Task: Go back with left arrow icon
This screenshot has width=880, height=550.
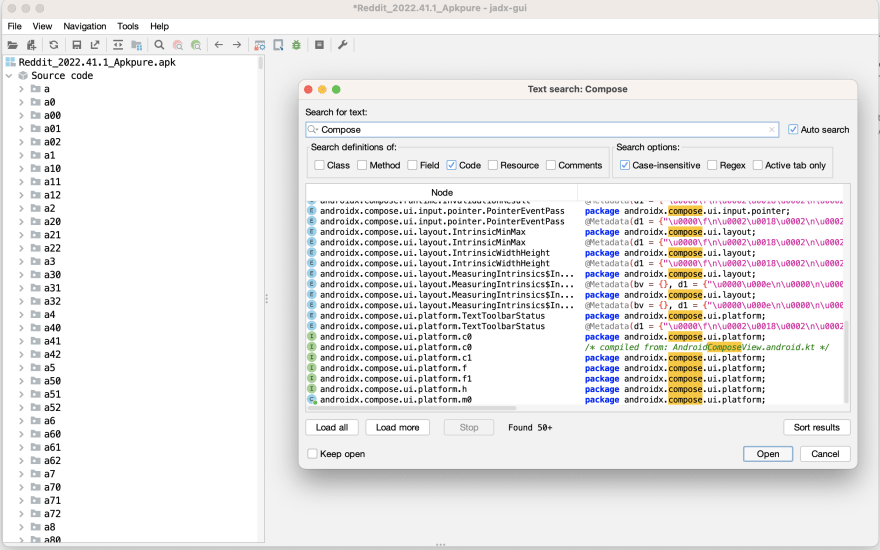Action: click(x=219, y=45)
